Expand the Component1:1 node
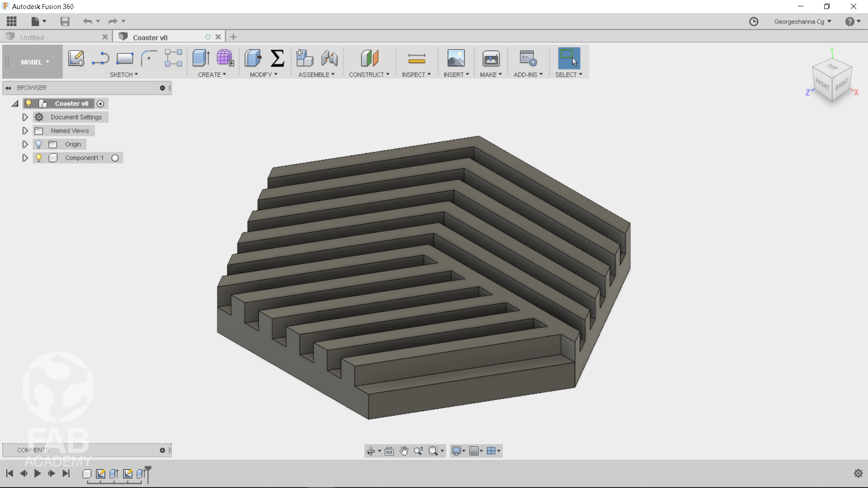This screenshot has height=488, width=868. point(25,158)
